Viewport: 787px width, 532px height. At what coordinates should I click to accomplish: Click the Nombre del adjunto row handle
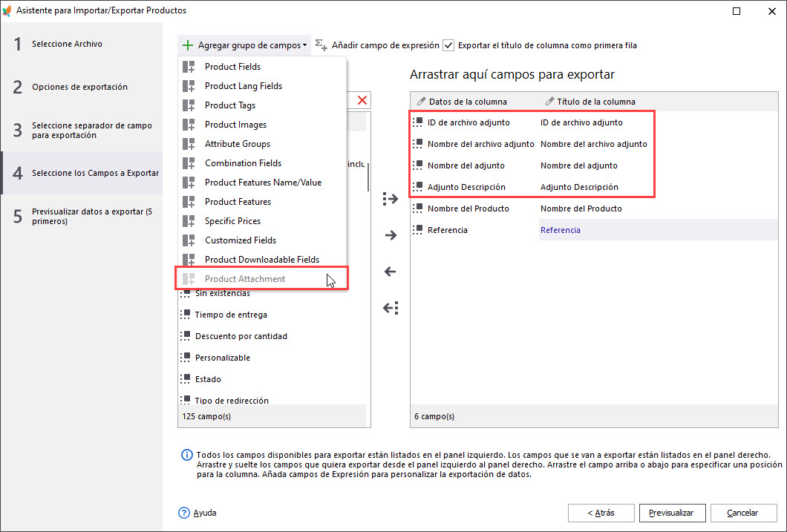[x=417, y=165]
